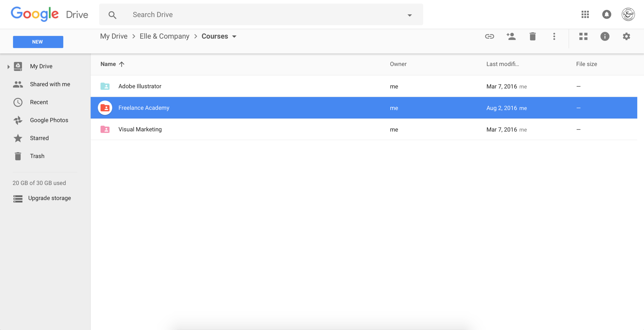Expand the My Drive tree in the sidebar
Image resolution: width=644 pixels, height=330 pixels.
[9, 67]
